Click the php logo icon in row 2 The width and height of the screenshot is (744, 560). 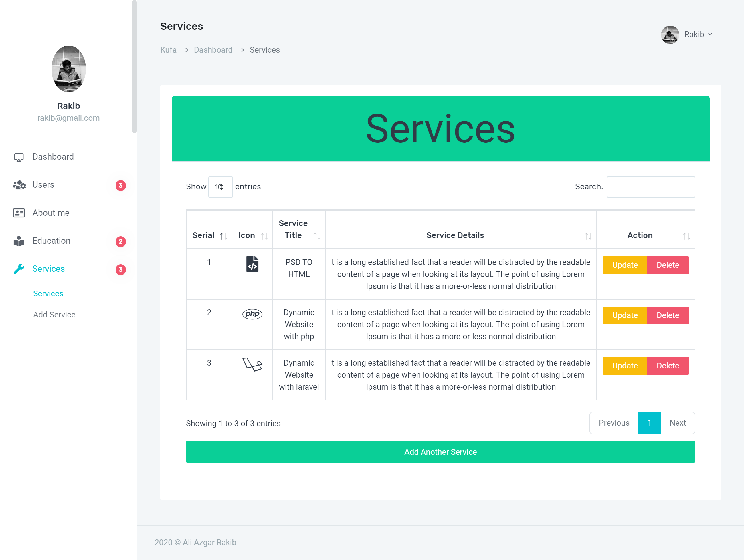pos(252,314)
